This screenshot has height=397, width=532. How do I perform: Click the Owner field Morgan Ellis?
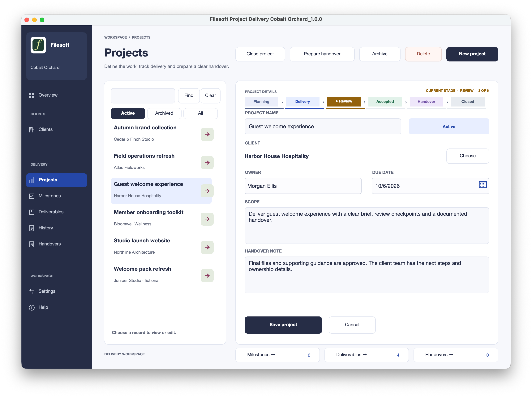(303, 186)
